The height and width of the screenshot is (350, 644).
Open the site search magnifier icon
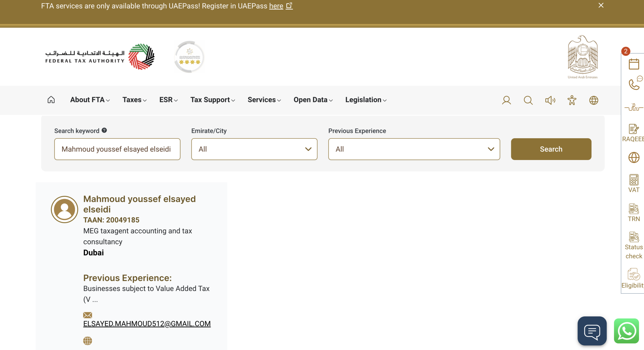pyautogui.click(x=528, y=100)
